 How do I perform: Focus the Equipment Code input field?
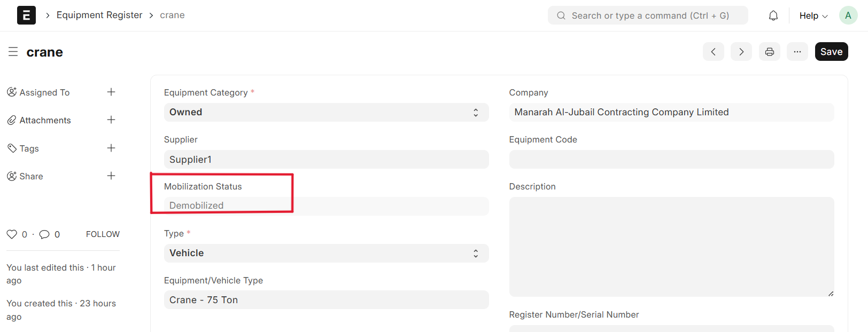coord(671,160)
